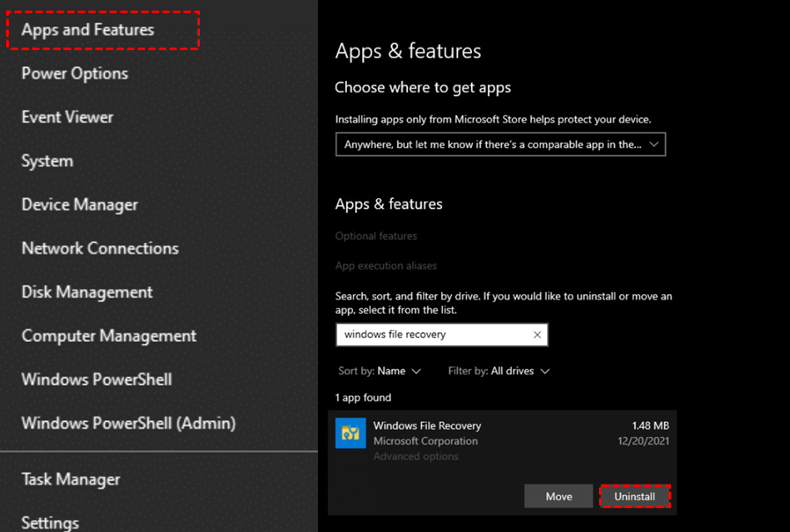Click the Windows File Recovery app icon
The image size is (790, 532).
[x=351, y=433]
